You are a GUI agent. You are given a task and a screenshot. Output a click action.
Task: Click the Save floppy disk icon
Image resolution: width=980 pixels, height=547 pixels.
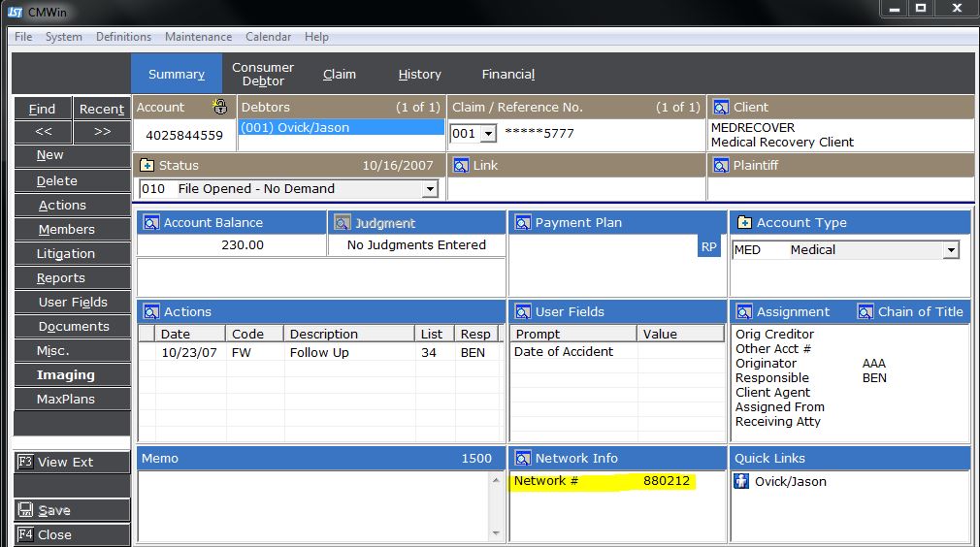click(25, 509)
